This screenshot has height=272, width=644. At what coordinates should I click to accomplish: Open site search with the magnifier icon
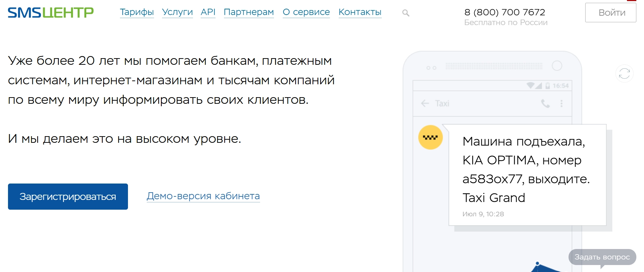click(405, 13)
